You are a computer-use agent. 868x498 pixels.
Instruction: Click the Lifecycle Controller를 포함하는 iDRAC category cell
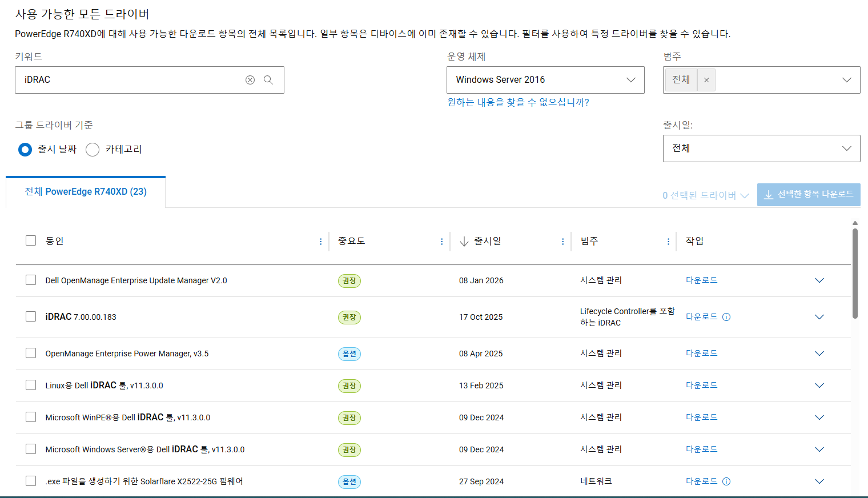coord(627,317)
